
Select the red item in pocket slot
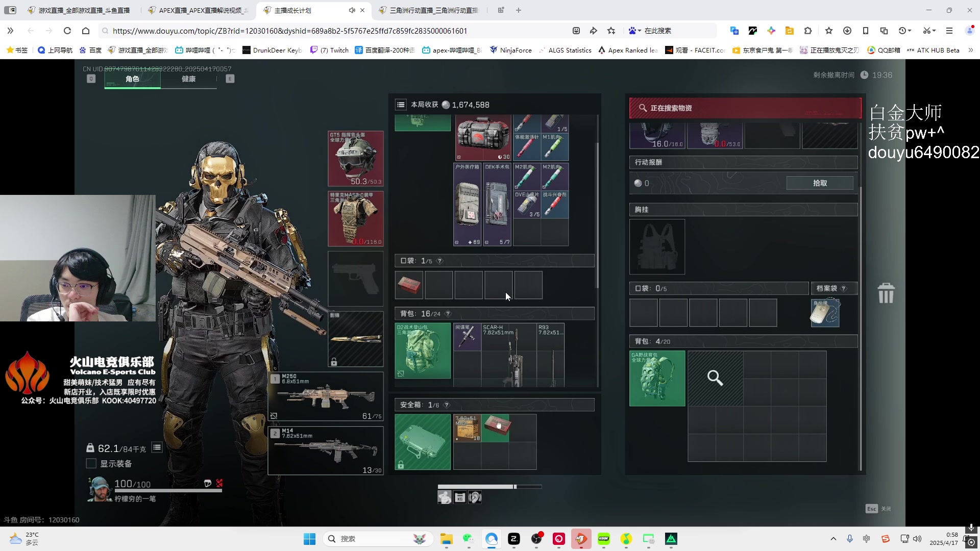pos(409,285)
